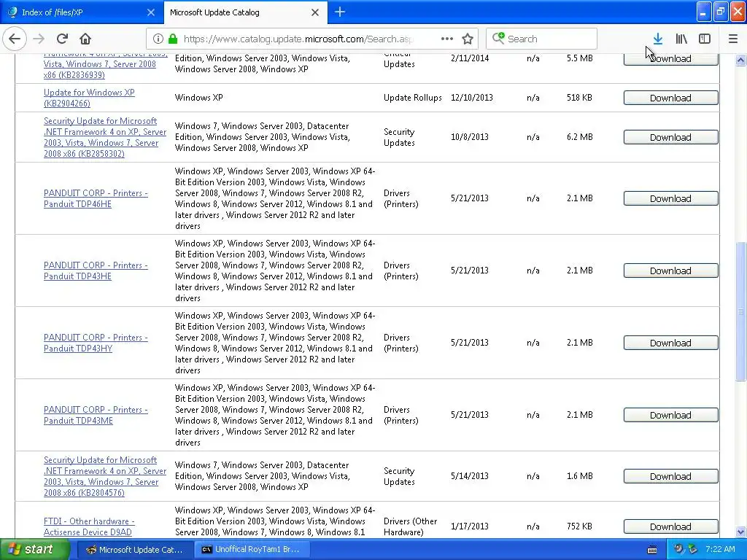Open the browser home page
This screenshot has height=560, width=747.
[x=85, y=39]
